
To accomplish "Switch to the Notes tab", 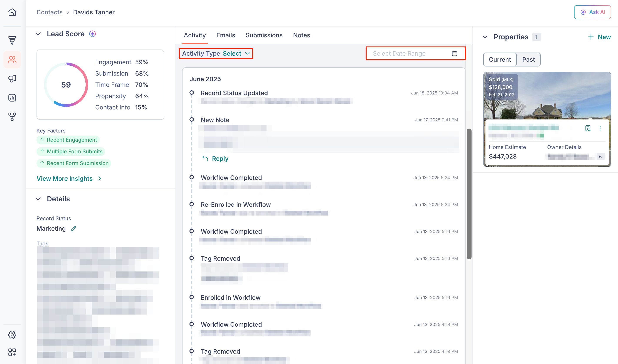I will [x=302, y=35].
